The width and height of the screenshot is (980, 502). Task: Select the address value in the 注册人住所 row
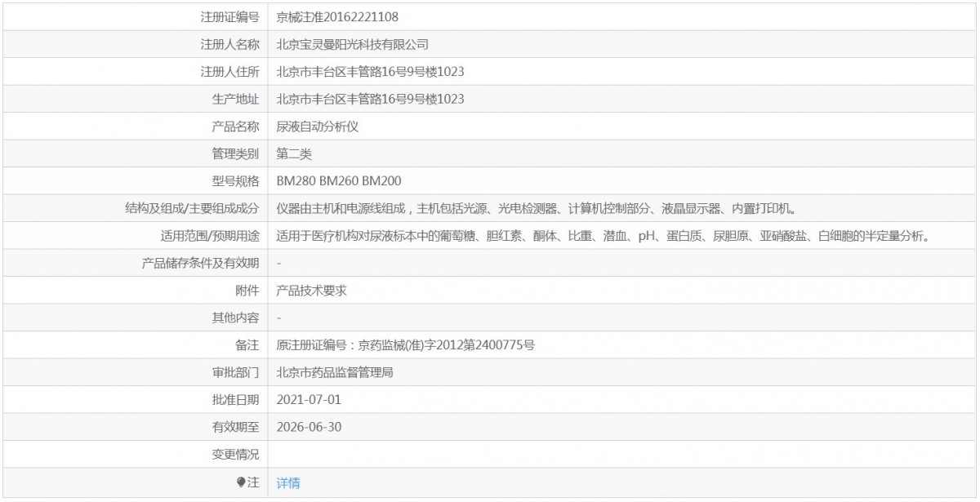click(371, 72)
